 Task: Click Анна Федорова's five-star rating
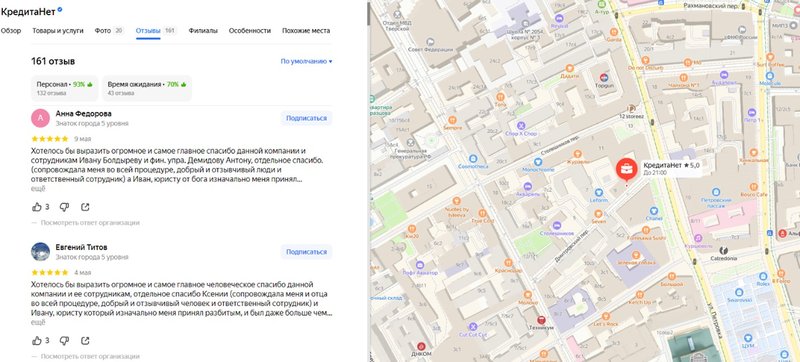coord(49,139)
